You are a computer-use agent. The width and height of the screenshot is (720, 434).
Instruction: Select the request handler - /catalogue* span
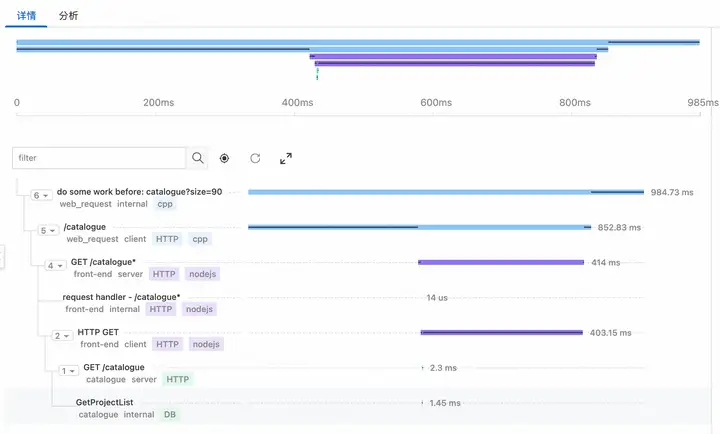[x=121, y=297]
